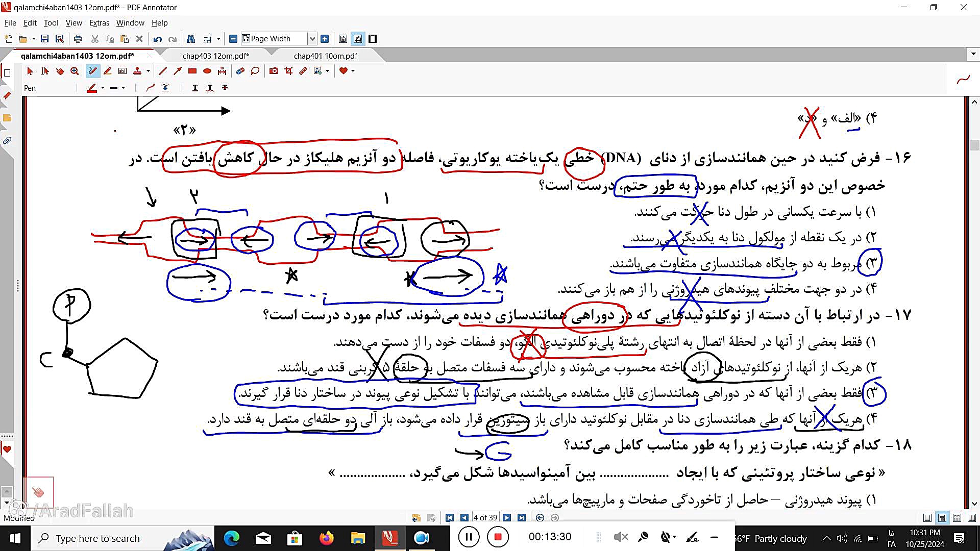The image size is (980, 551).
Task: Select the Ellipse shape tool
Action: [207, 71]
